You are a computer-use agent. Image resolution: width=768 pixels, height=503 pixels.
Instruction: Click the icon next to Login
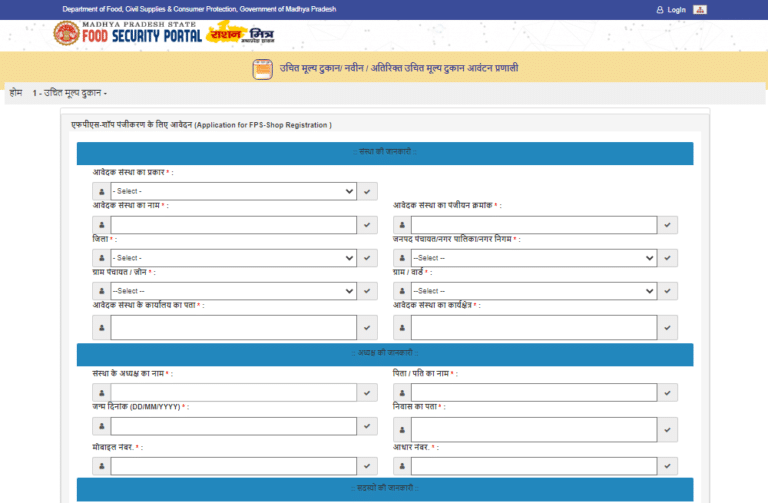pyautogui.click(x=701, y=9)
